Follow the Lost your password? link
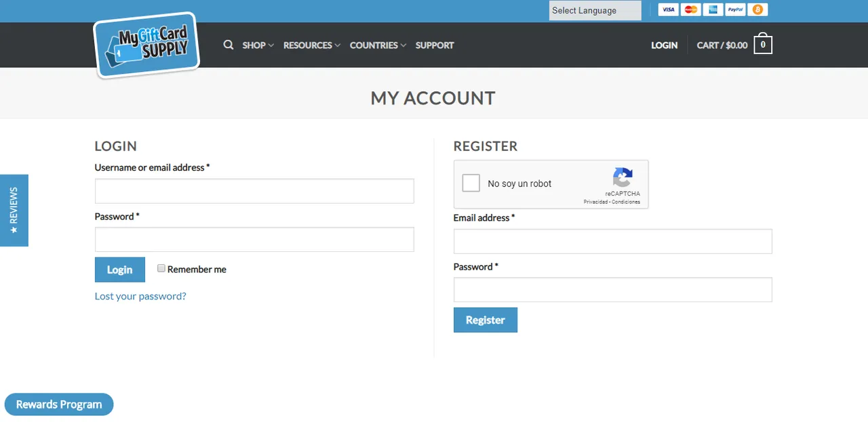 point(140,296)
